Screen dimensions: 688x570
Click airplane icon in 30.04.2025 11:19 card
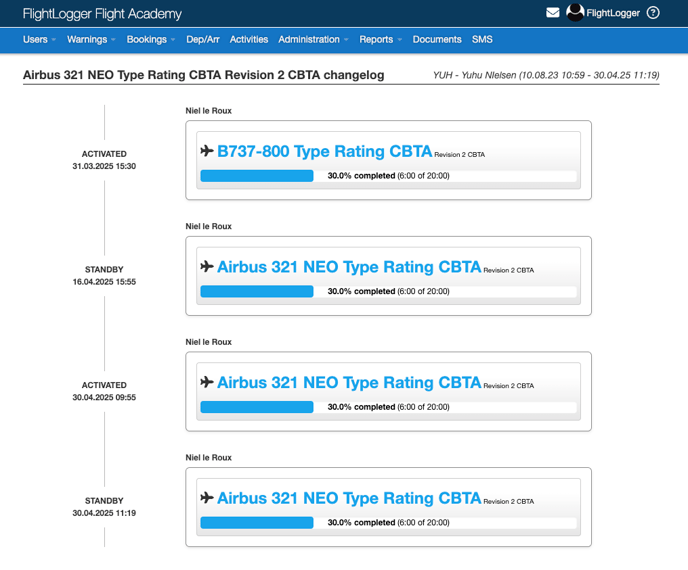(207, 498)
